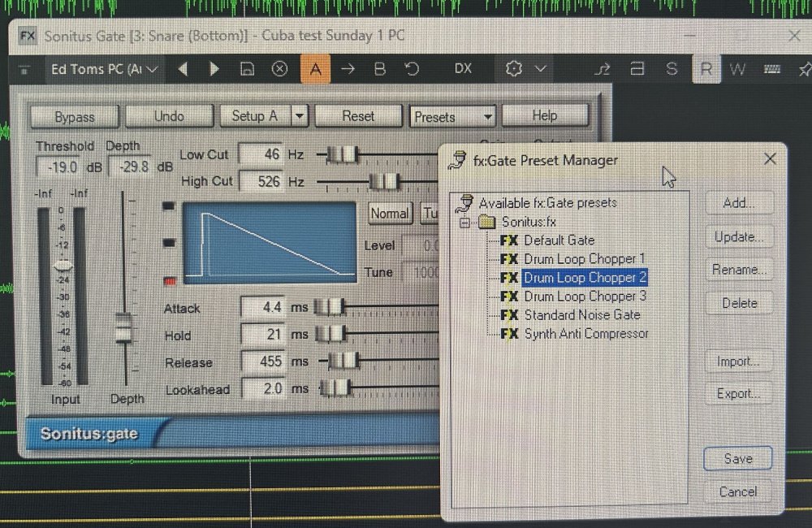
Task: Go to previous preset arrow
Action: [183, 69]
